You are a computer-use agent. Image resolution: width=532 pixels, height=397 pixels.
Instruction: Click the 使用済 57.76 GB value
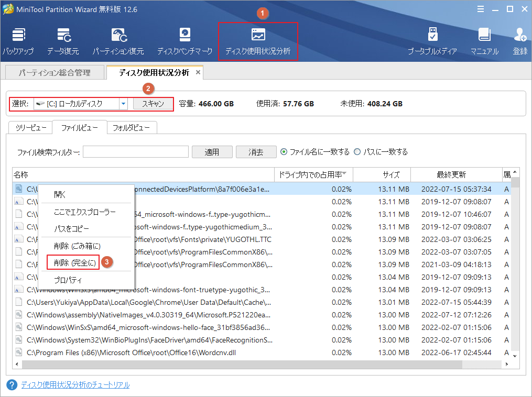coord(299,104)
